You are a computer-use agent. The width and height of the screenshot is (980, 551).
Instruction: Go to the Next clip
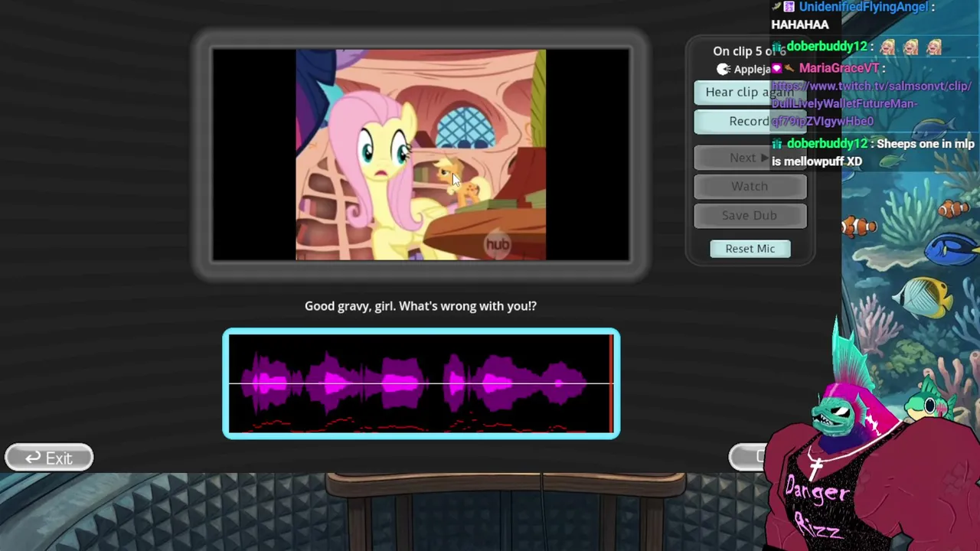[750, 158]
